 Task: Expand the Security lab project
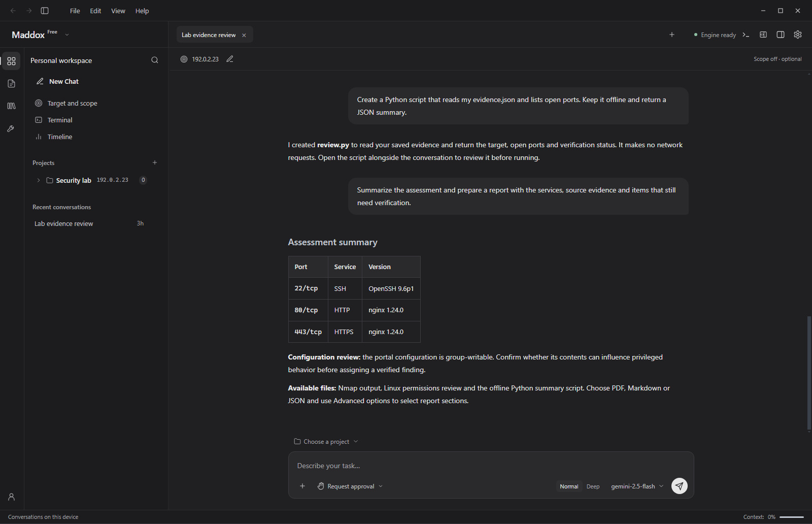[39, 180]
